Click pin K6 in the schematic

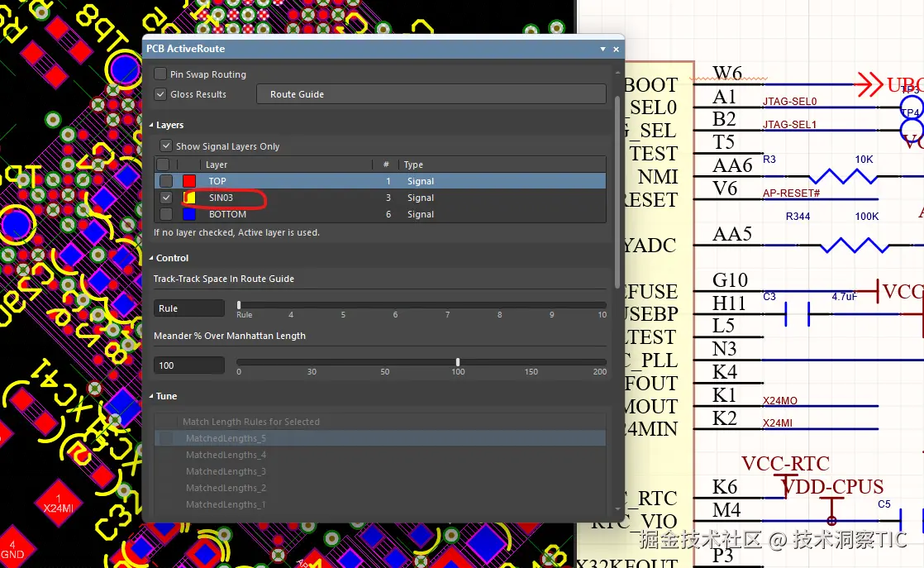coord(724,487)
